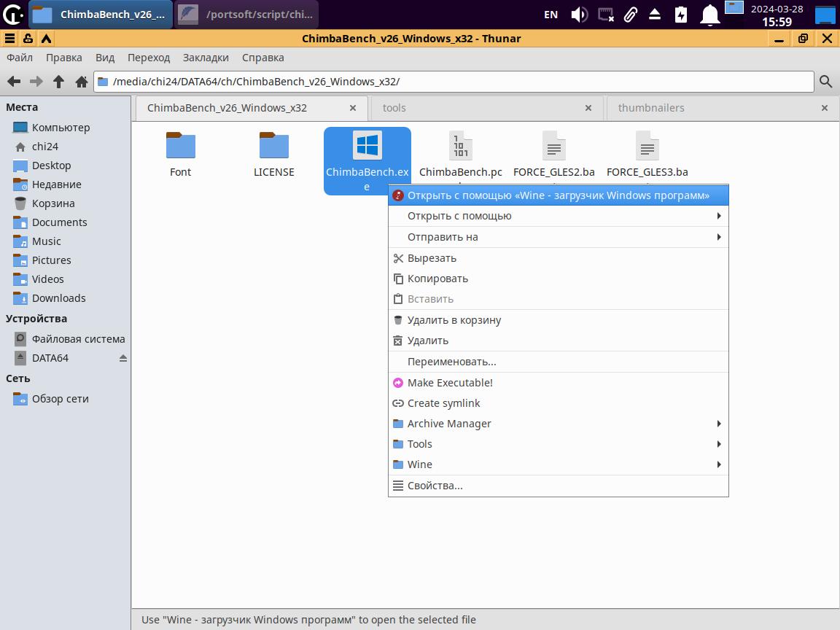Click the search magnifier icon
Viewport: 840px width, 630px height.
(x=825, y=82)
